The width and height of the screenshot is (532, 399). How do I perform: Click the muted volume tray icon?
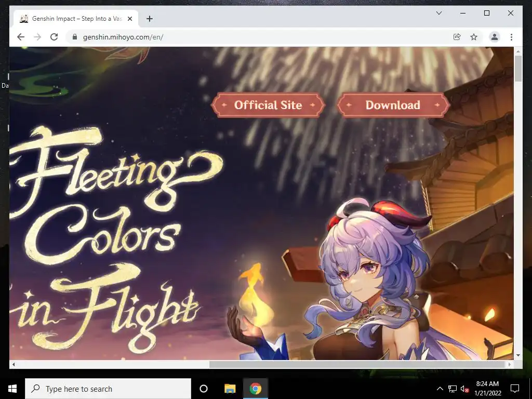pos(464,389)
